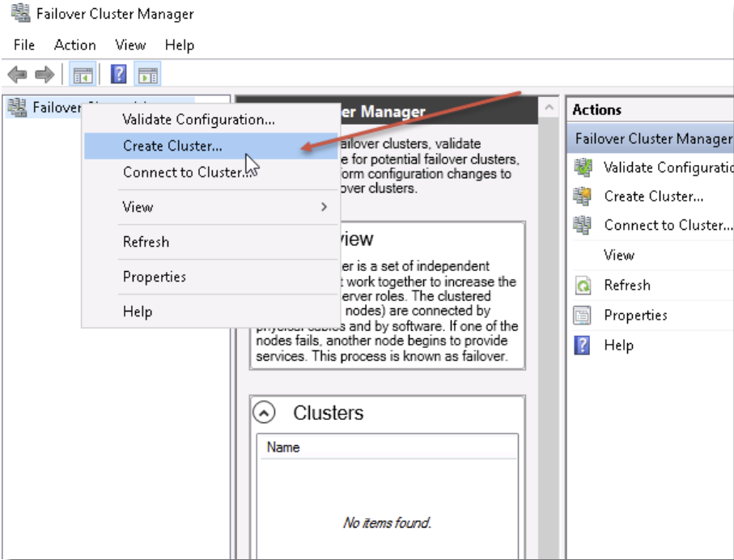Viewport: 734px width, 560px height.
Task: Click Create Cluster link in Actions pane
Action: click(654, 196)
